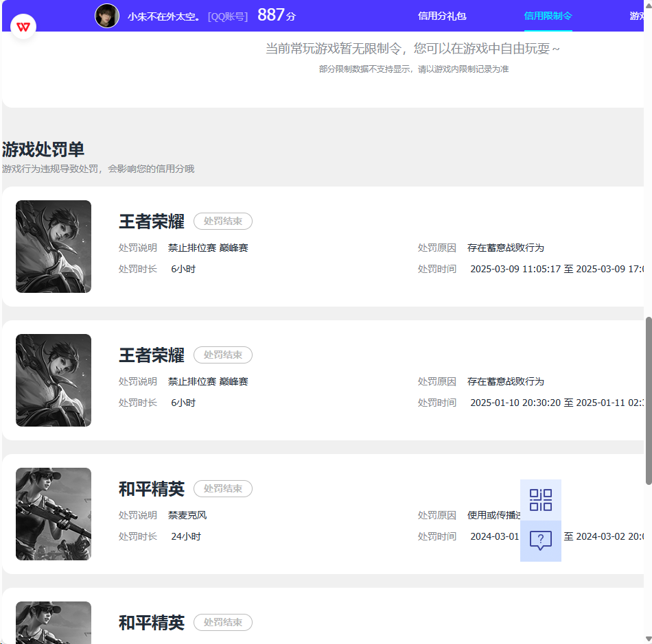Click the 和平精英 title on the 24小时 penalty

click(152, 489)
